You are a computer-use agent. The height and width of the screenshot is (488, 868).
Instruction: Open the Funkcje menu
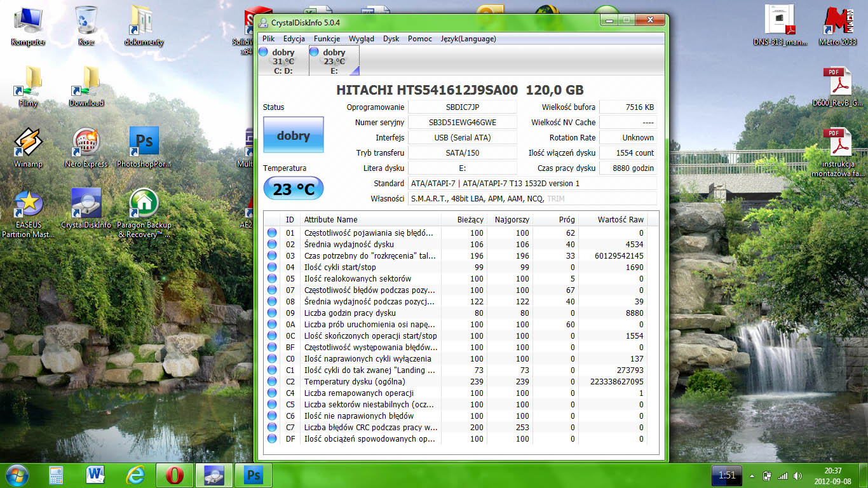tap(327, 39)
